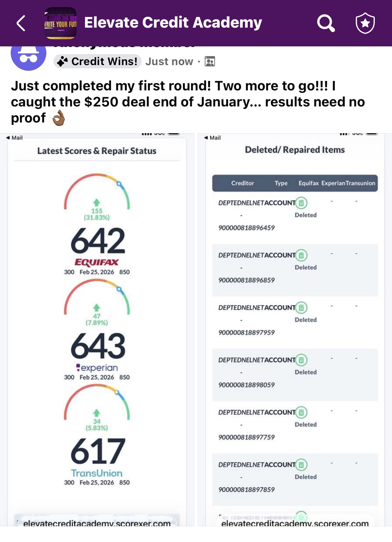
Task: Select the Credit Wins! topic tag
Action: [97, 61]
